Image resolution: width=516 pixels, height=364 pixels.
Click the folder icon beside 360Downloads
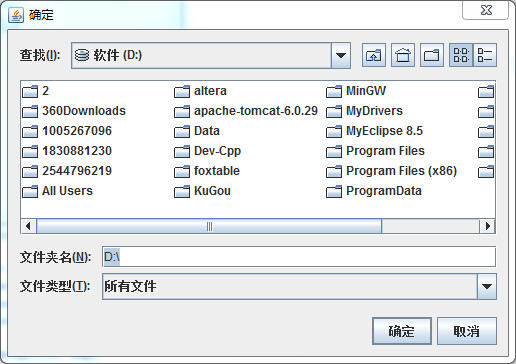(x=30, y=111)
